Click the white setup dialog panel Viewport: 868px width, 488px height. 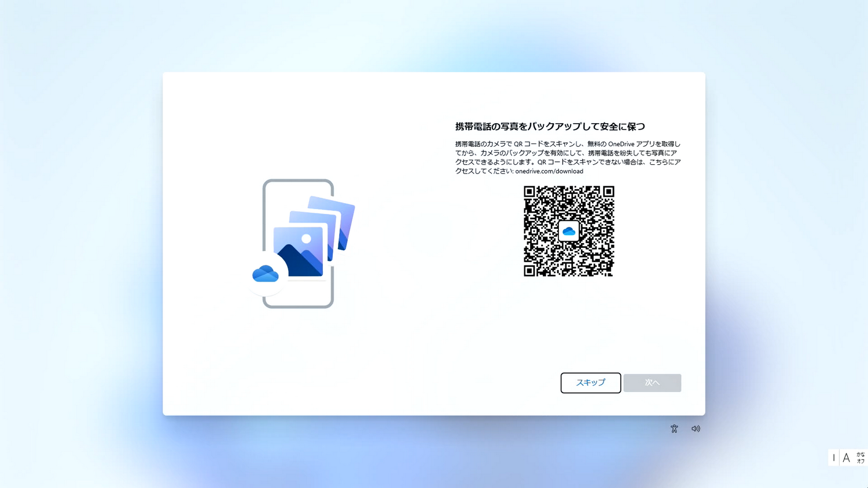(x=434, y=335)
